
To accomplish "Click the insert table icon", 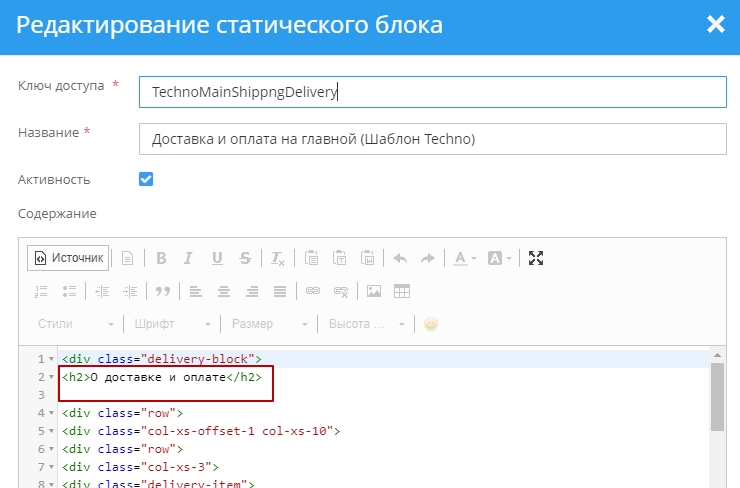I will (x=402, y=291).
